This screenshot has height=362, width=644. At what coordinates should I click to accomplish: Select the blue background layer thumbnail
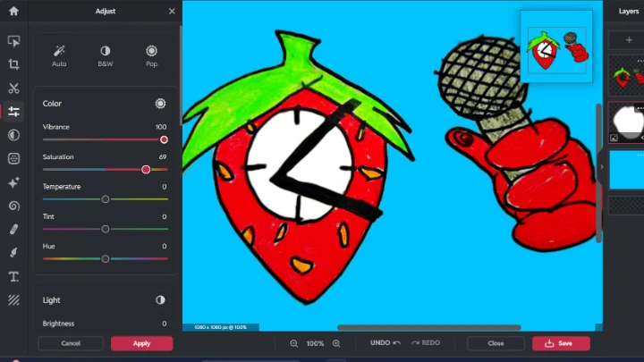627,170
